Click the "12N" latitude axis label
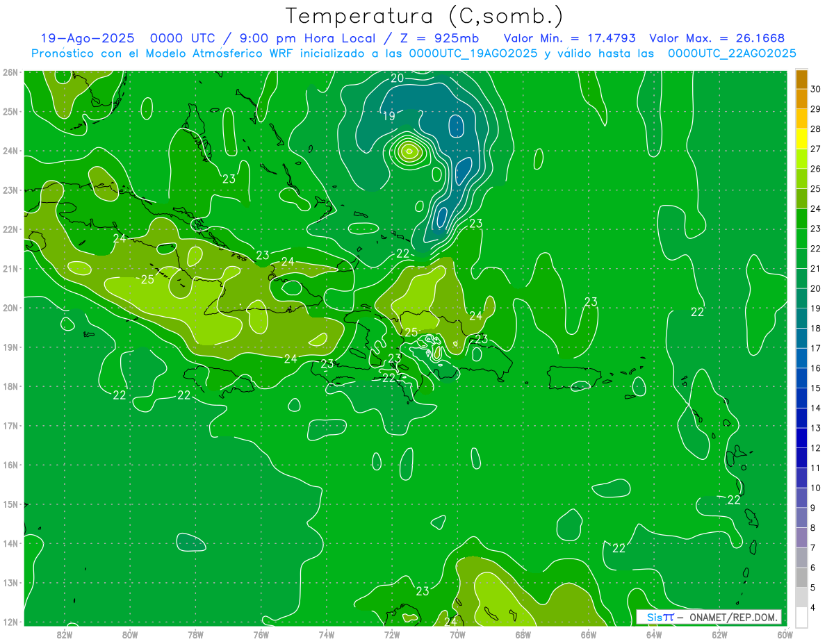Image resolution: width=834 pixels, height=644 pixels. (x=10, y=622)
